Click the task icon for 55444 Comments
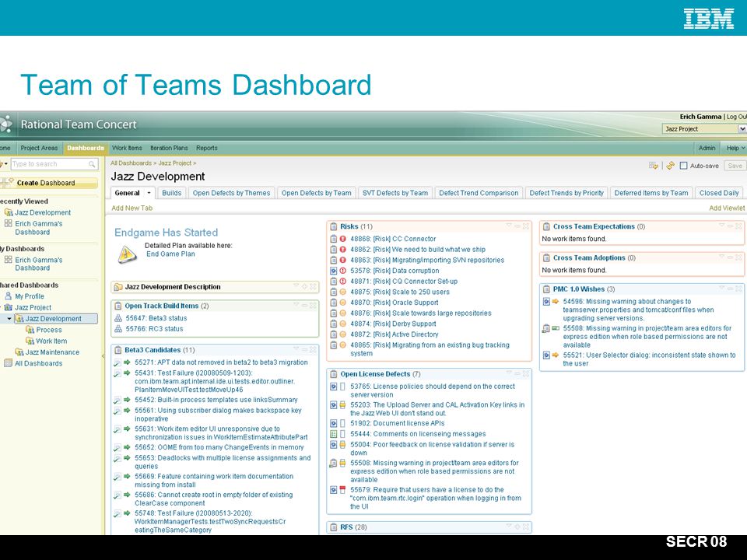 [334, 434]
